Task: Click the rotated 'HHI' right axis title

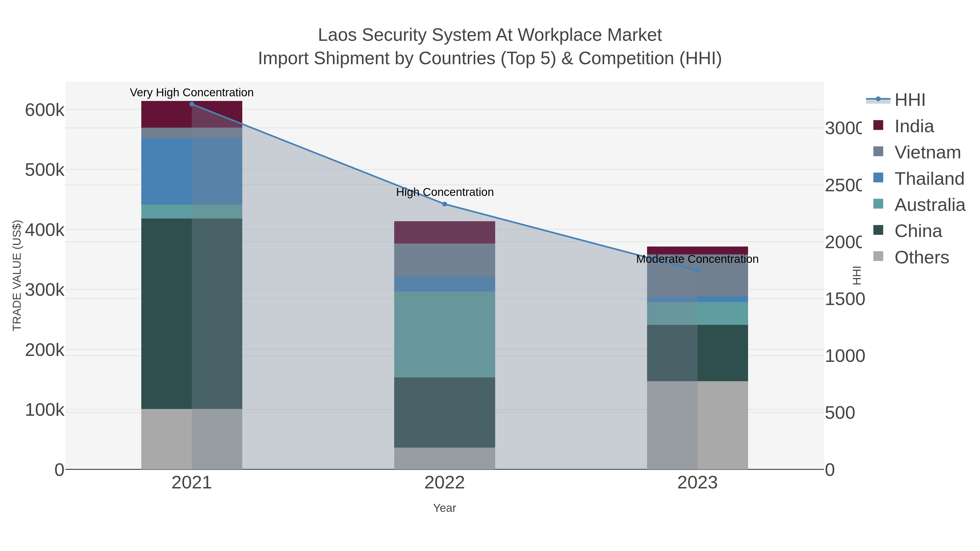Action: 856,275
